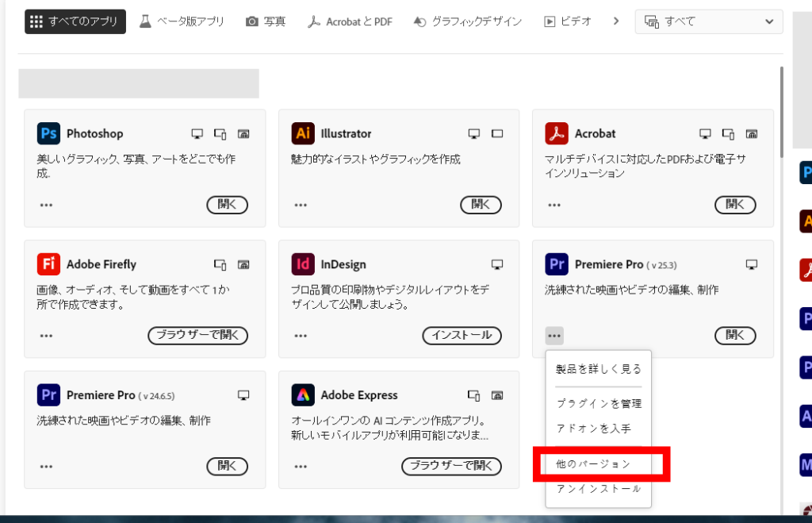812x523 pixels.
Task: Open more options for Premiere Pro v24.6.5
Action: pos(46,466)
